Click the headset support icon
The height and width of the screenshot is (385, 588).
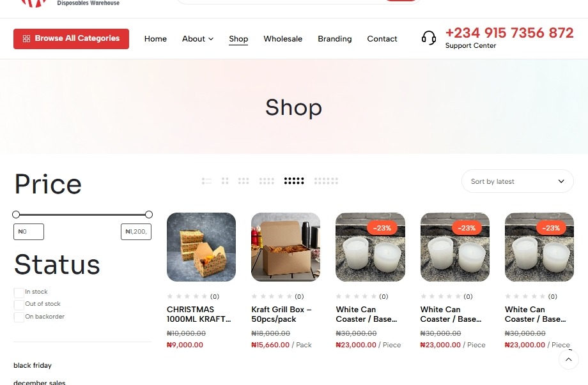[x=429, y=38]
